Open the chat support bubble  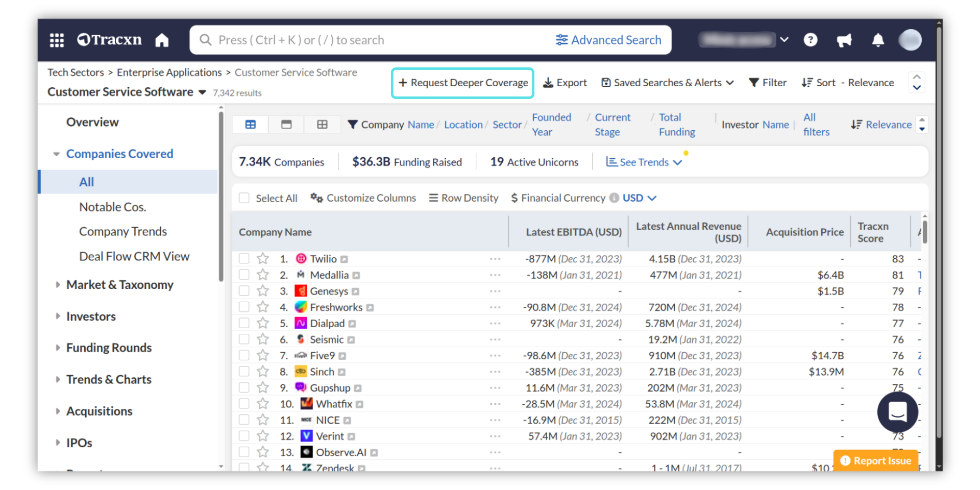point(897,411)
